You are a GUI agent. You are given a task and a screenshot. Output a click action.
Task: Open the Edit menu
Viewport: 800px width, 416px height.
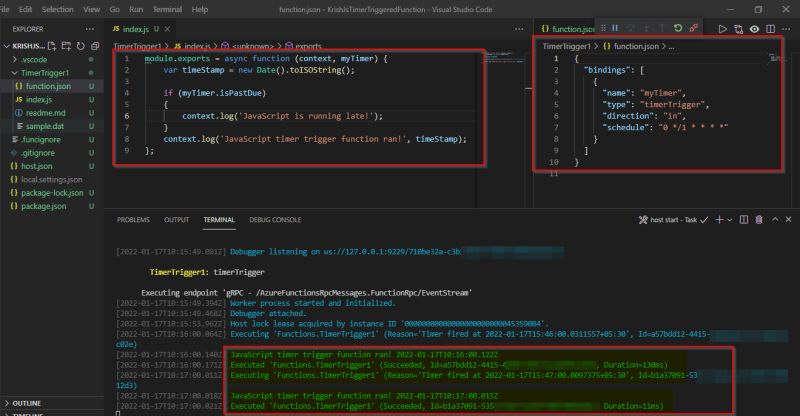pyautogui.click(x=25, y=9)
